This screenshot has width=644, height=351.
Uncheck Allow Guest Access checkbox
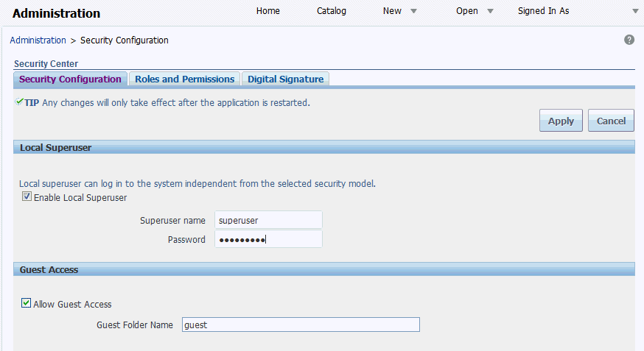pyautogui.click(x=27, y=303)
